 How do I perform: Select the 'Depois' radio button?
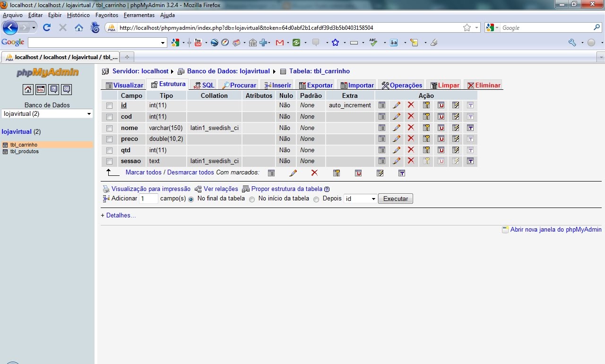(316, 199)
